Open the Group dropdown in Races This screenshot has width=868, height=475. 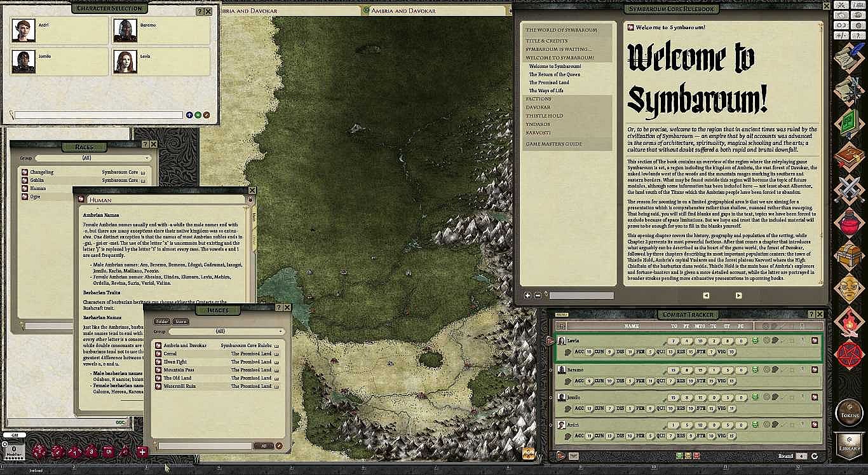point(93,158)
